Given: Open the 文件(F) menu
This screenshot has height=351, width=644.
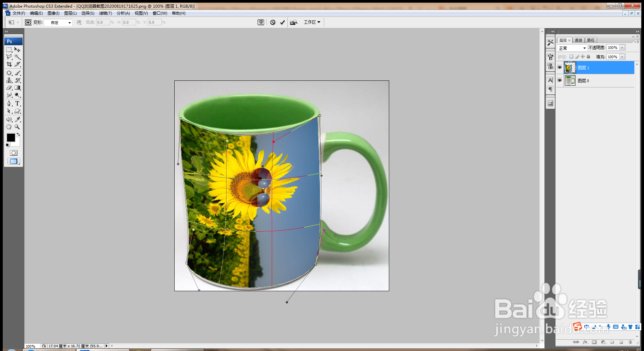Looking at the screenshot, I should tap(19, 13).
